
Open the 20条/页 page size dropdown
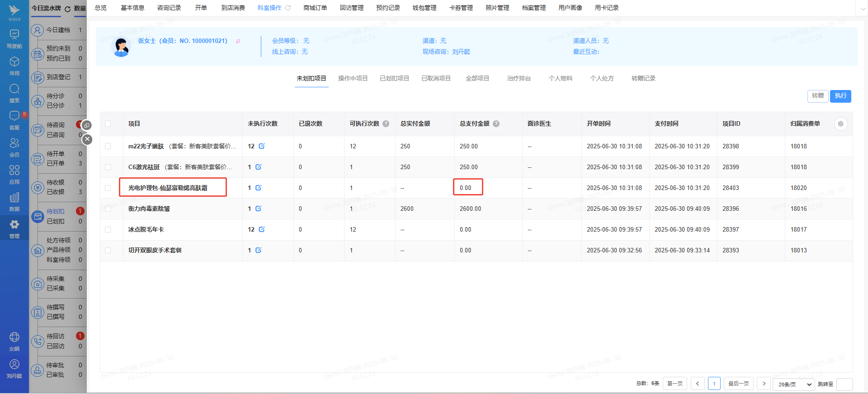(794, 384)
